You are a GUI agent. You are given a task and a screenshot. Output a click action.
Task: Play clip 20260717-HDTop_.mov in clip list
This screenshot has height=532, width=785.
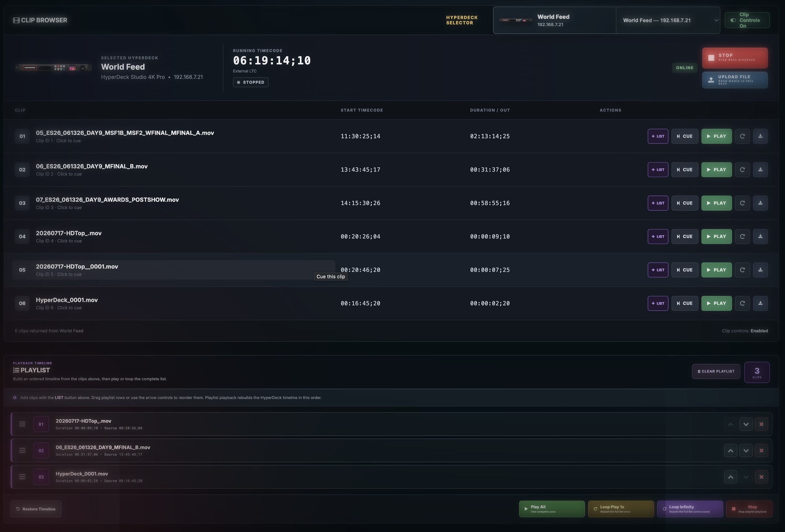tap(716, 237)
